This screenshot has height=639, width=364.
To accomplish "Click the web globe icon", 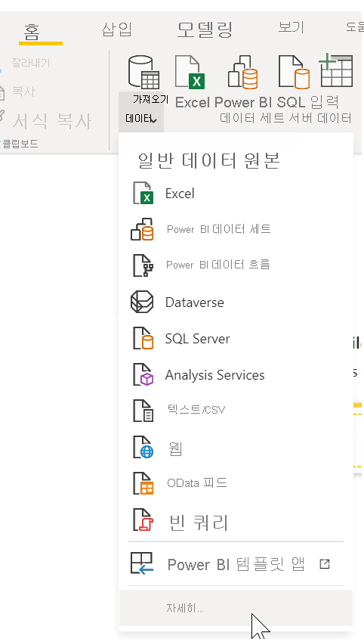I will coord(143,447).
